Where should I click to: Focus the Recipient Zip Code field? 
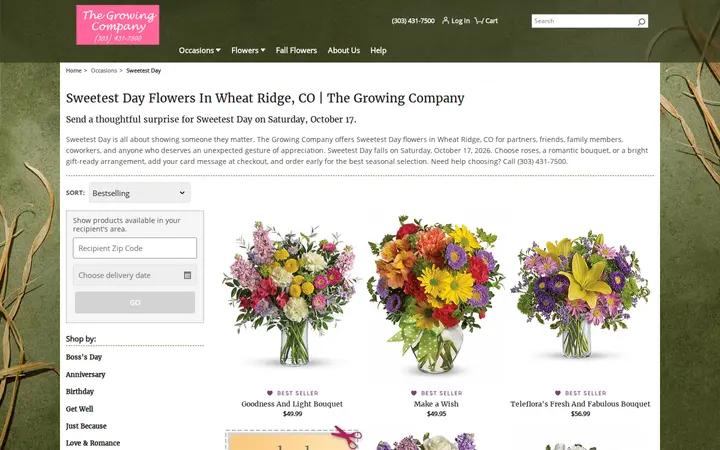135,248
